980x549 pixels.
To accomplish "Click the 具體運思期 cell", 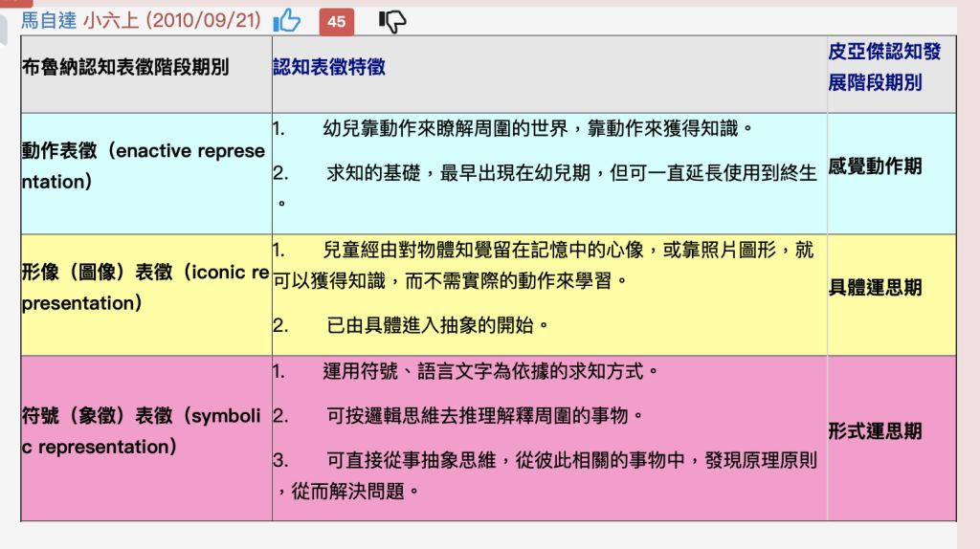I will point(875,288).
